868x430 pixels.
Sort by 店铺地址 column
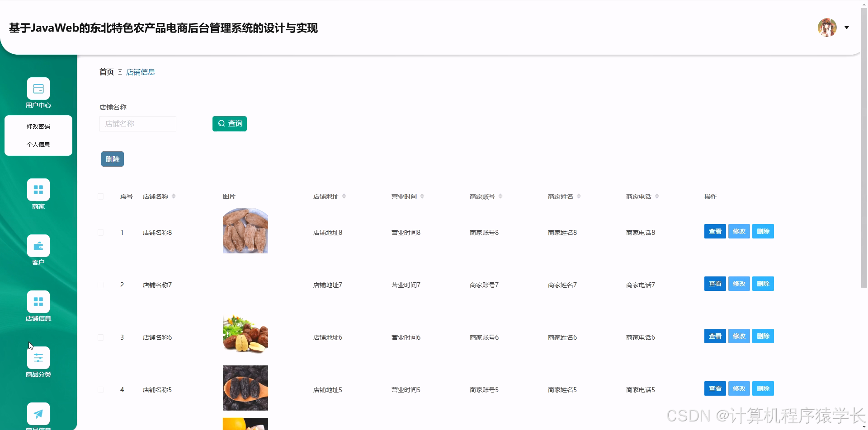[344, 196]
